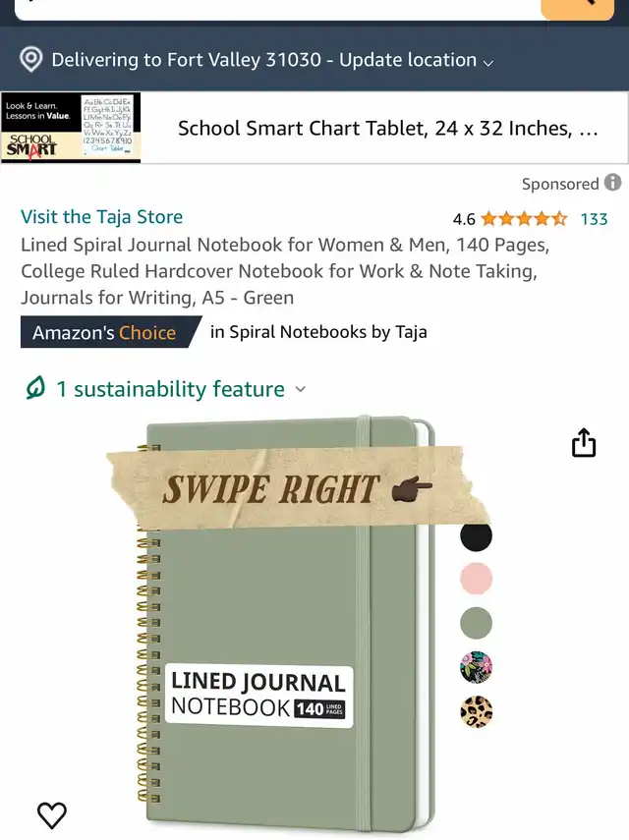Tap the share icon beside product image

(x=584, y=442)
